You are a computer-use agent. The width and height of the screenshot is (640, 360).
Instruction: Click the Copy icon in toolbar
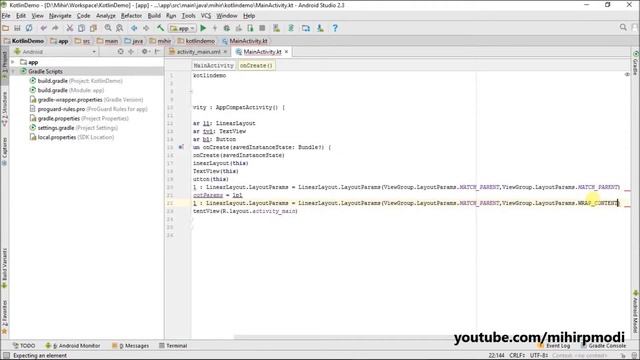[82, 28]
